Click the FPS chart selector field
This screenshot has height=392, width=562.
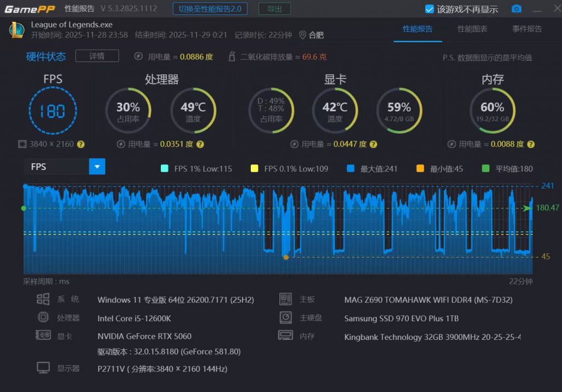[57, 167]
